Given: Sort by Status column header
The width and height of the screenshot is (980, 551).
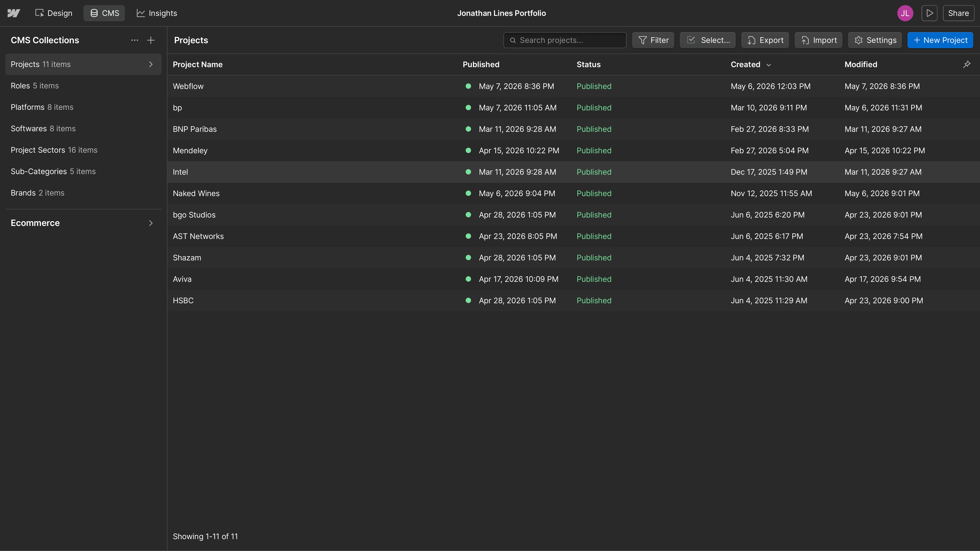Looking at the screenshot, I should pyautogui.click(x=589, y=65).
